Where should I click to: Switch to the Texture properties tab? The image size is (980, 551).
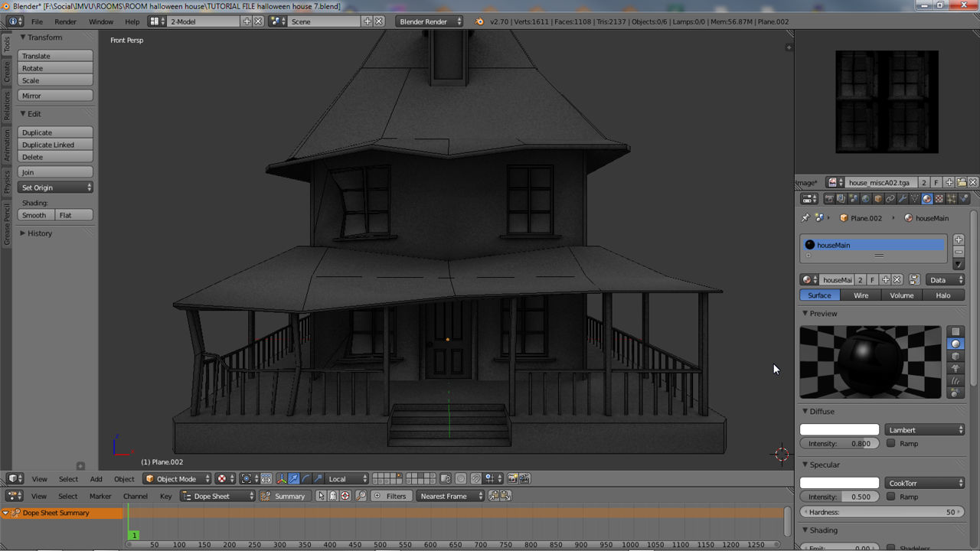[939, 199]
